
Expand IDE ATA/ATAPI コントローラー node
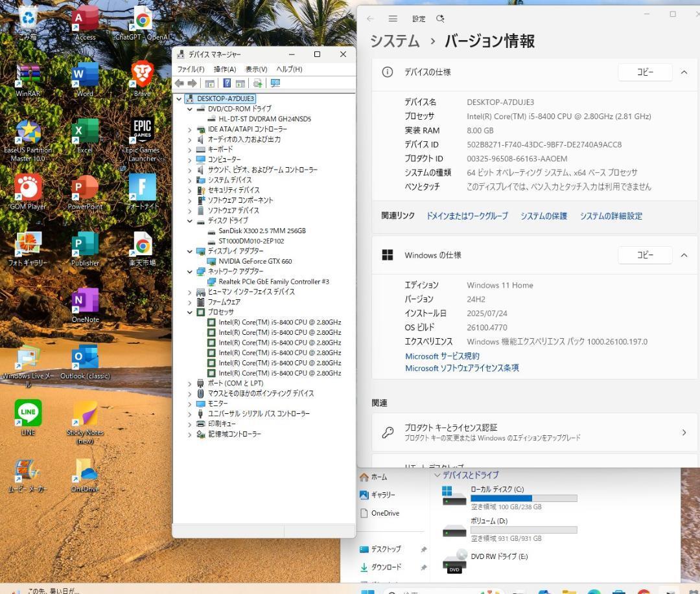click(189, 130)
